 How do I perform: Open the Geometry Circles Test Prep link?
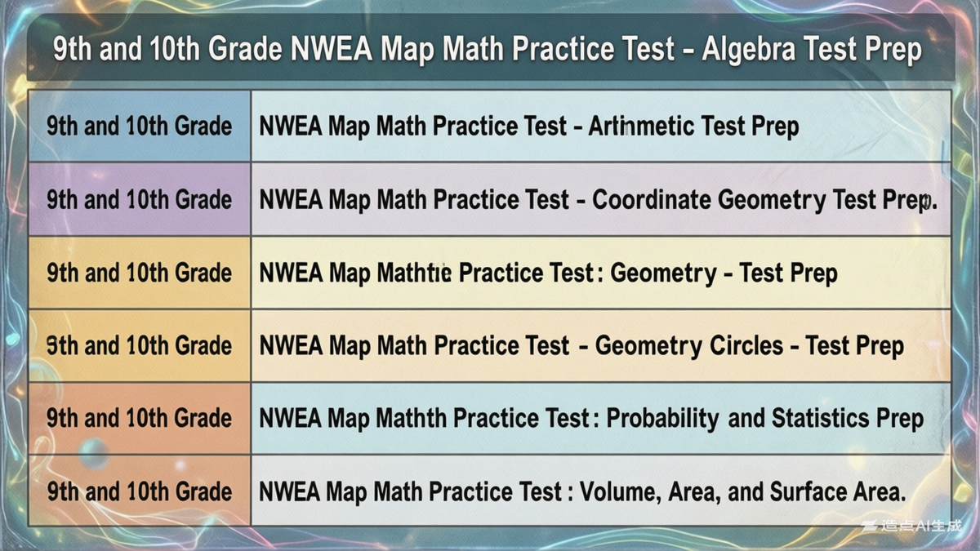coord(581,345)
